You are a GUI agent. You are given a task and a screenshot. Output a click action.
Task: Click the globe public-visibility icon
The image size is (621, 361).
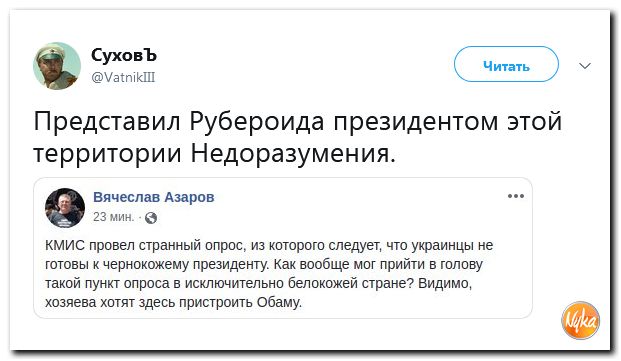point(151,218)
